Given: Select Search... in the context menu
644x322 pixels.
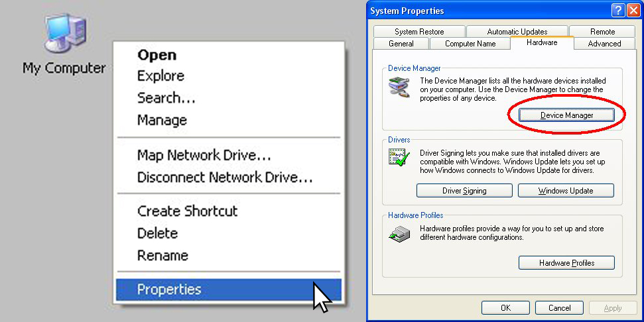Looking at the screenshot, I should [x=229, y=98].
